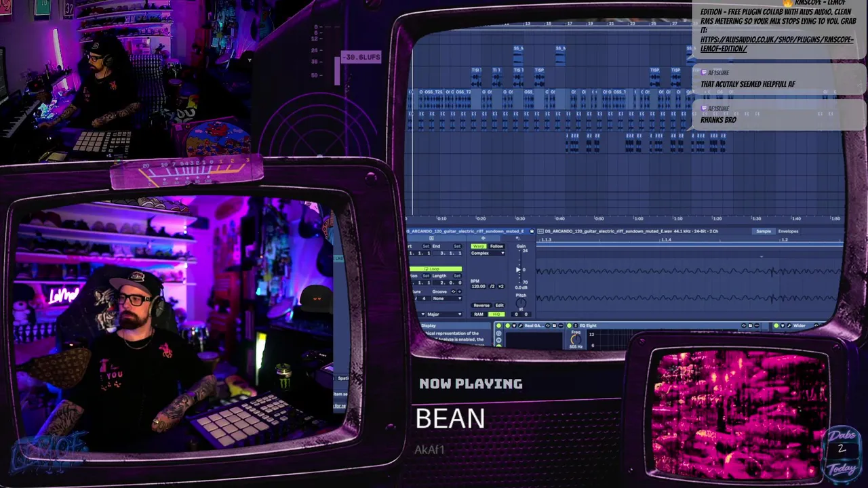This screenshot has width=868, height=488.
Task: Click the Set button next to Length
Action: click(457, 276)
